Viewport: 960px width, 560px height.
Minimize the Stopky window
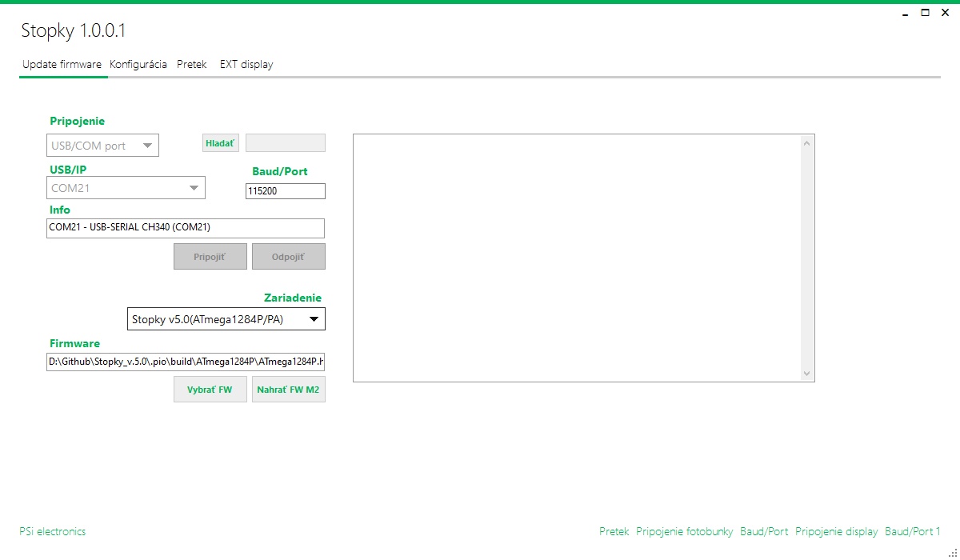click(x=905, y=13)
